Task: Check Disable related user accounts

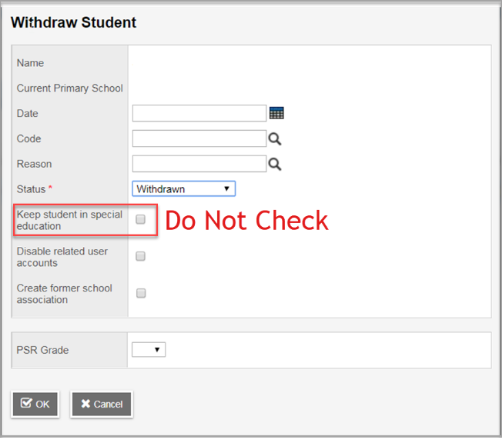Action: point(141,256)
